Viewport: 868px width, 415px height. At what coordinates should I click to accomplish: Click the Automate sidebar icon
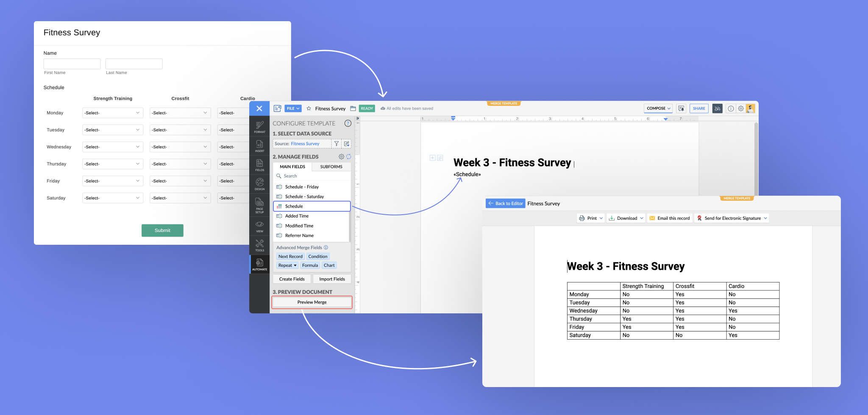tap(259, 264)
